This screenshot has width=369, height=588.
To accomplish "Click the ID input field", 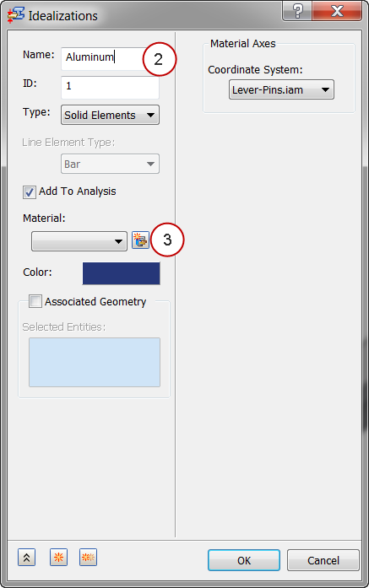I will click(x=110, y=88).
